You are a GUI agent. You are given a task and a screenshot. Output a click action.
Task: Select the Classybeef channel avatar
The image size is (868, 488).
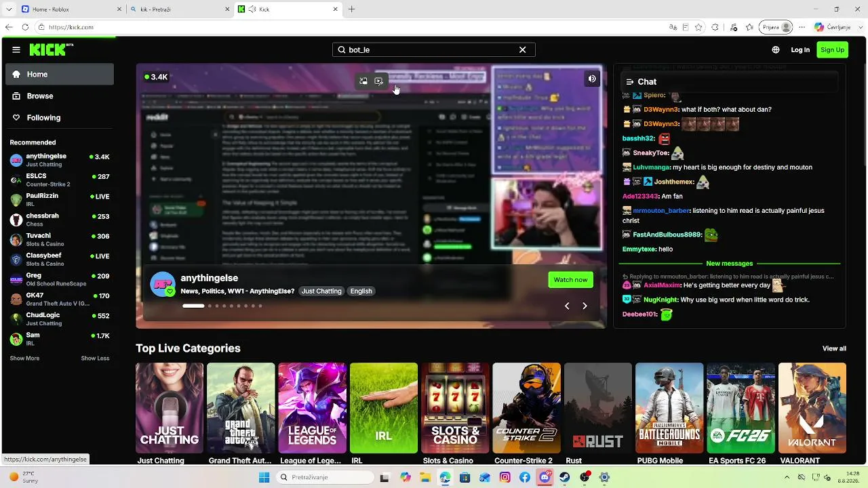[x=16, y=260]
